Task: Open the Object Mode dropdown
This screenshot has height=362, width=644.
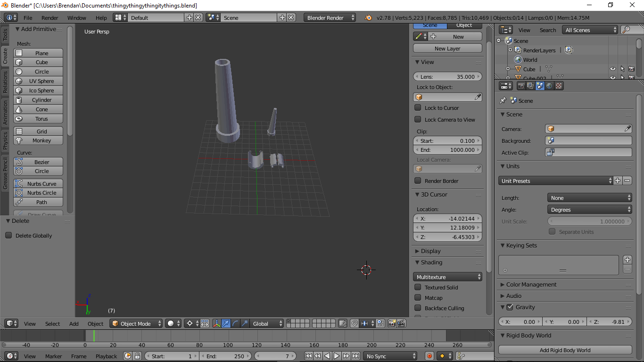Action: point(136,323)
